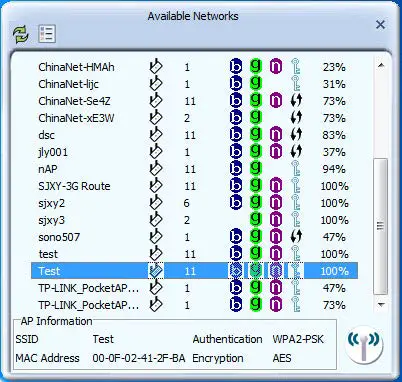402x382 pixels.
Task: Select the highlighted Test network
Action: click(194, 271)
